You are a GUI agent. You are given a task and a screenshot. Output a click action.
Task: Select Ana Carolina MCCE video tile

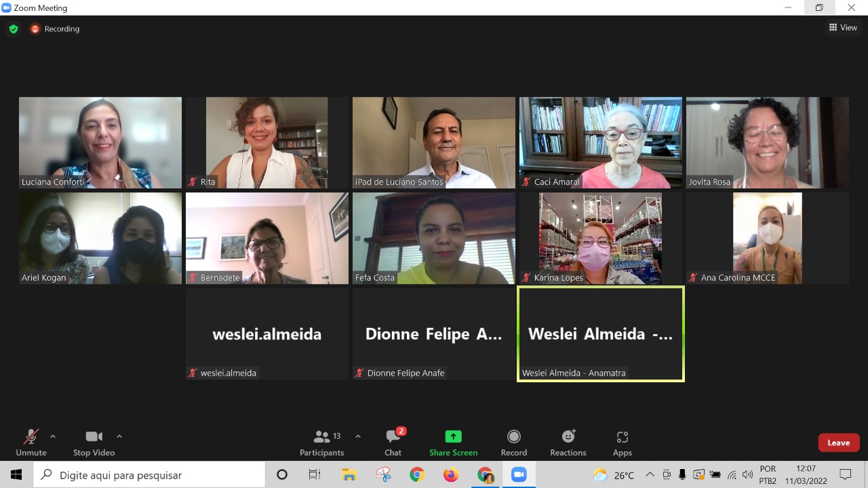768,238
